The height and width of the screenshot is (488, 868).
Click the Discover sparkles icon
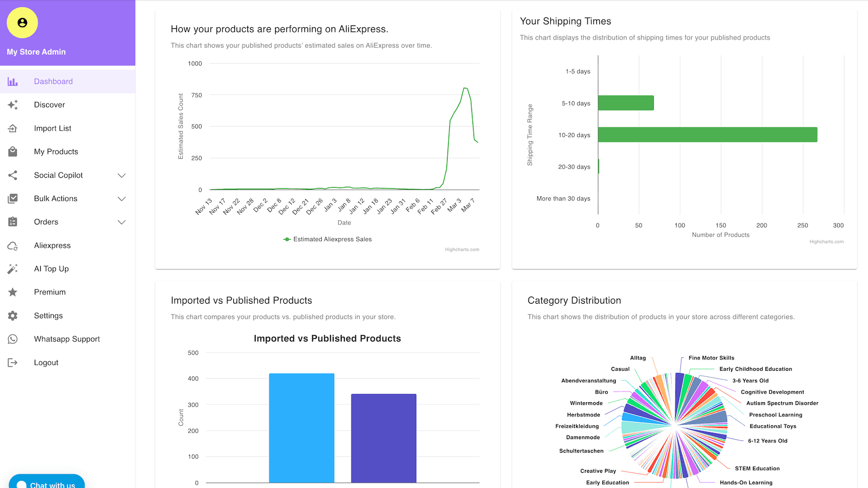(x=12, y=105)
